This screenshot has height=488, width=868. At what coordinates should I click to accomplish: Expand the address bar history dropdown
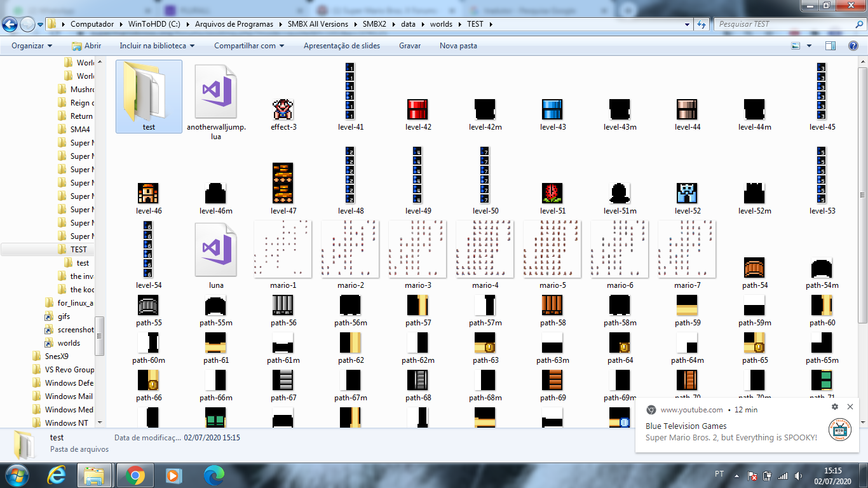pos(687,24)
